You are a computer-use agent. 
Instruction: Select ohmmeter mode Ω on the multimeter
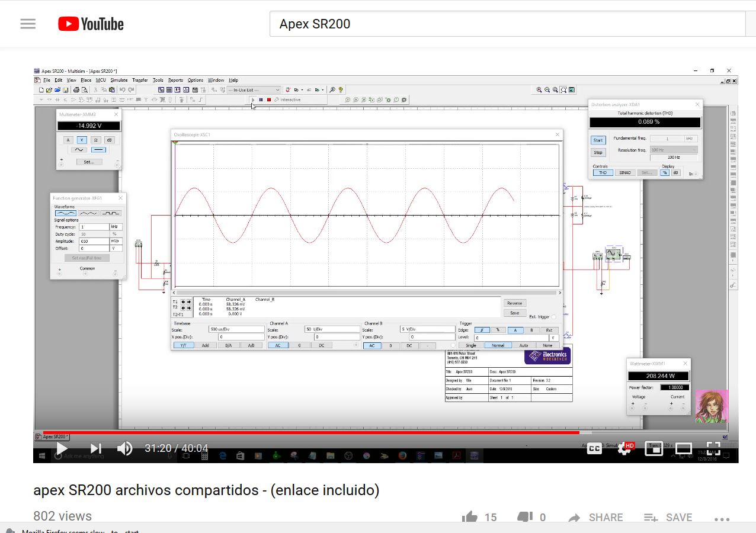pyautogui.click(x=95, y=140)
